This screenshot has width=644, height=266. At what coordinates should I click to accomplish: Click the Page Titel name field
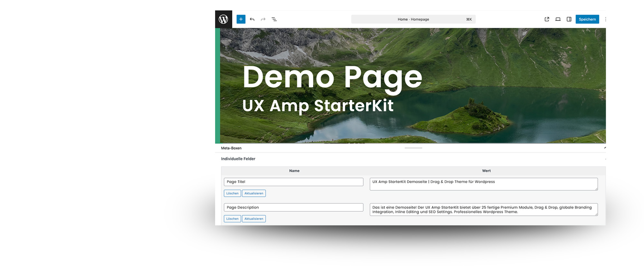(x=293, y=182)
